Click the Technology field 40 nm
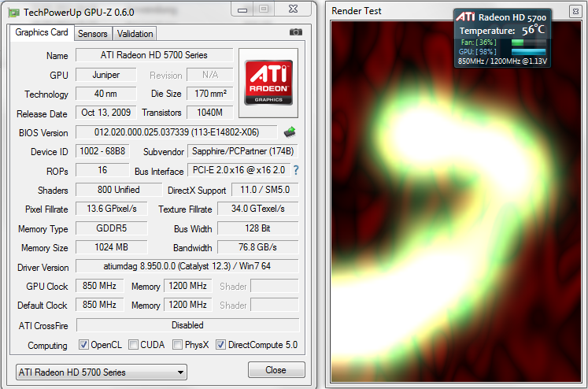Screen dimensions: 588x389 tap(106, 94)
